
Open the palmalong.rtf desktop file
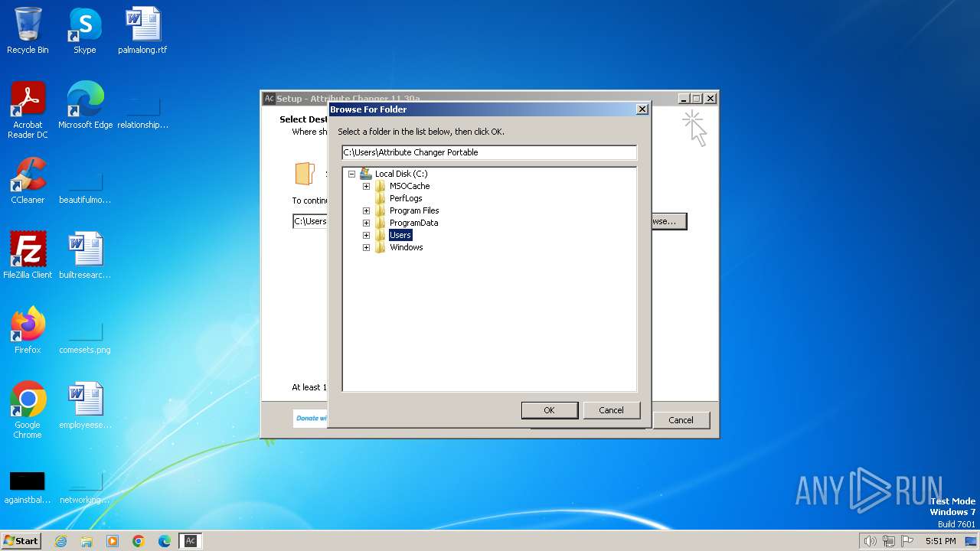[x=142, y=31]
